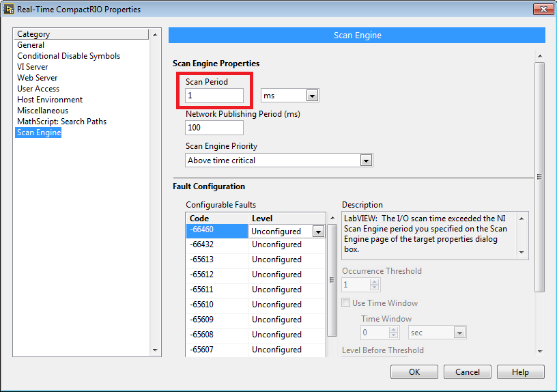This screenshot has height=392, width=557.
Task: Select fault code -65613 row
Action: 216,260
